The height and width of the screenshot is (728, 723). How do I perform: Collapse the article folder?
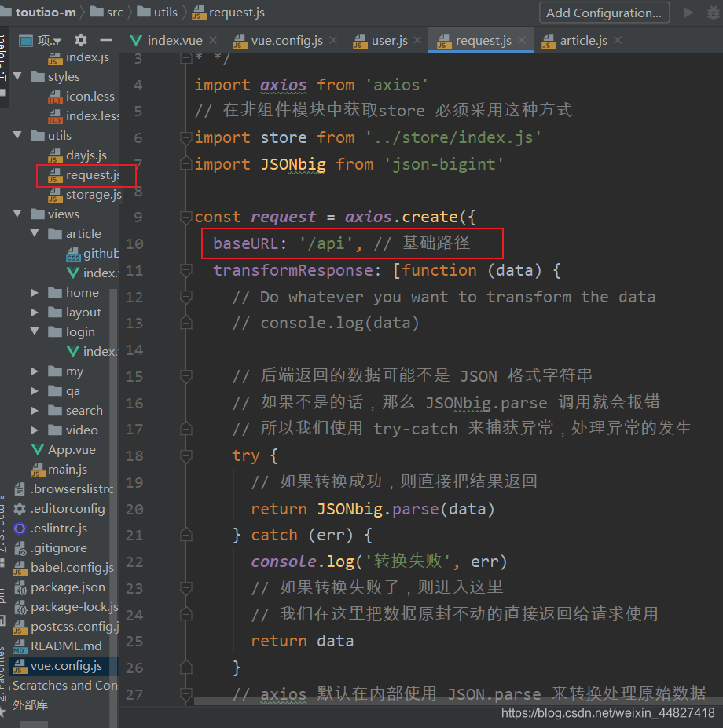click(35, 233)
